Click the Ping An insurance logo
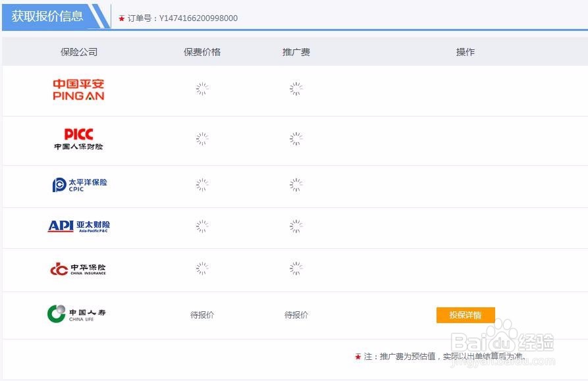Viewport: 588px width, 381px height. click(x=78, y=89)
